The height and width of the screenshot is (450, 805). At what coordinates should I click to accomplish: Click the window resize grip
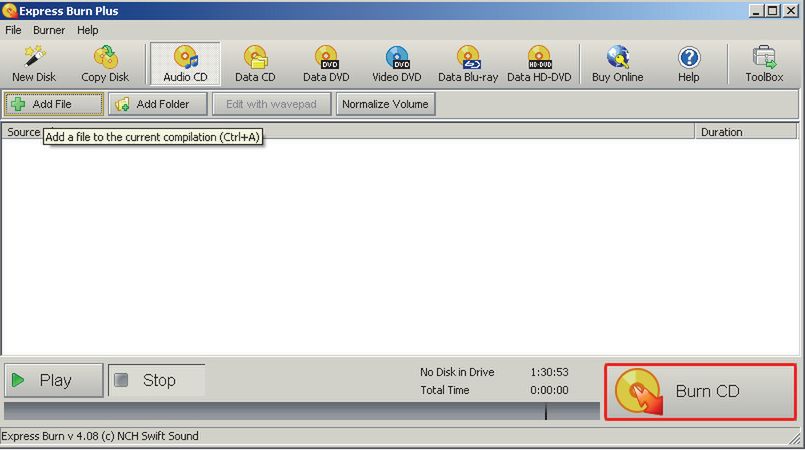point(796,438)
